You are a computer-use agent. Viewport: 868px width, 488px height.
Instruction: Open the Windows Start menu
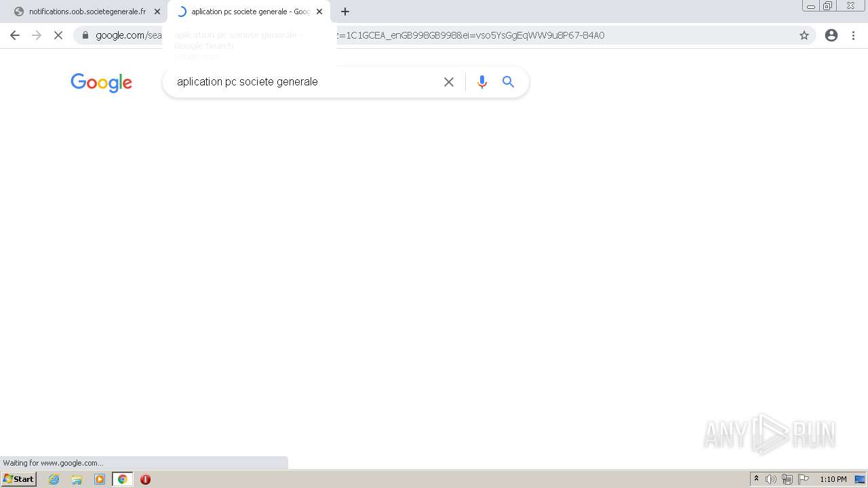tap(18, 479)
